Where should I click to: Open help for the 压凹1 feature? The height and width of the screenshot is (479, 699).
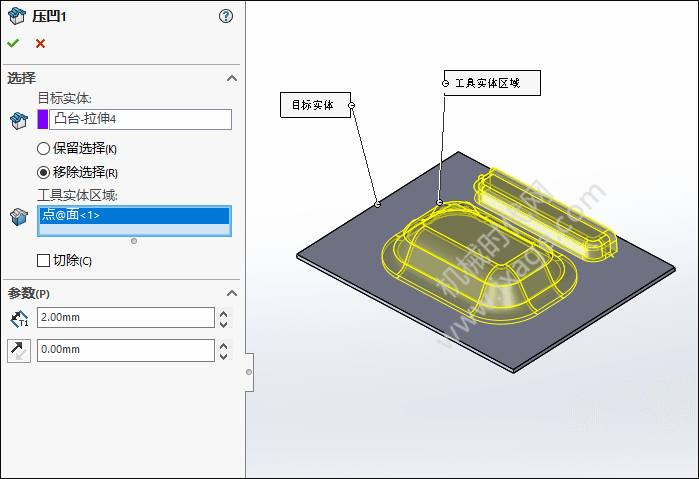[x=226, y=17]
